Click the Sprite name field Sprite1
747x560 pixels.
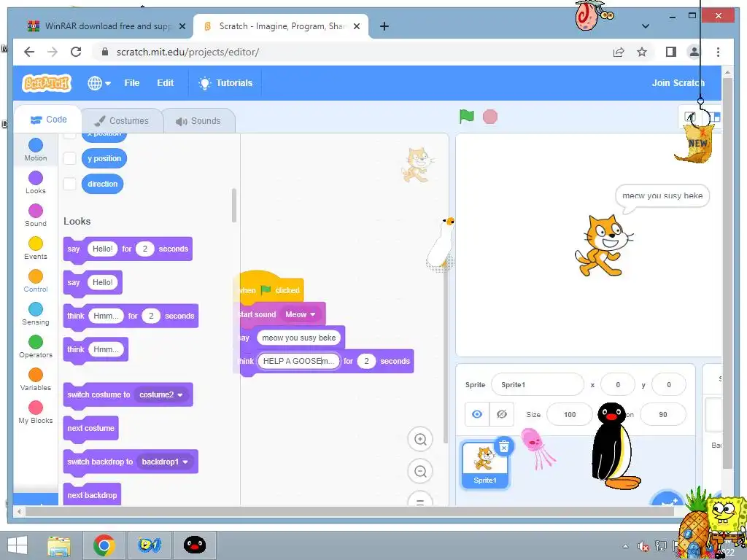(538, 385)
